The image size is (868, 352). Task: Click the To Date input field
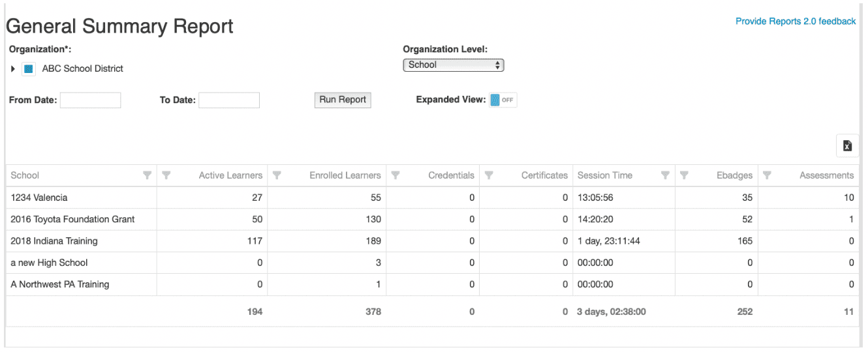229,100
